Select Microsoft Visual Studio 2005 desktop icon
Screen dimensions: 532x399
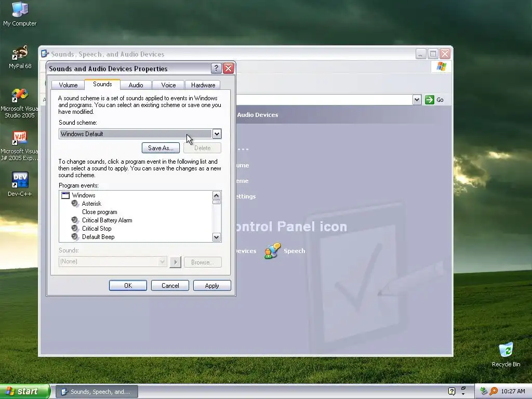coord(20,103)
